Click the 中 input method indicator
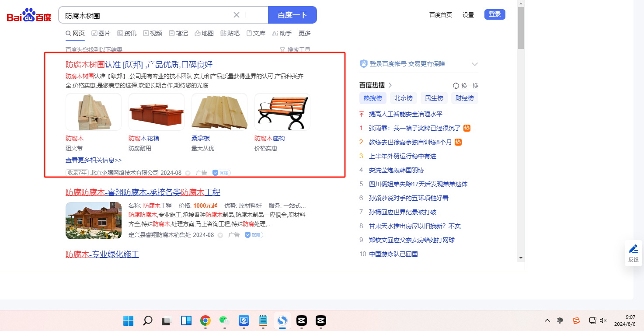The height and width of the screenshot is (331, 644). 560,321
